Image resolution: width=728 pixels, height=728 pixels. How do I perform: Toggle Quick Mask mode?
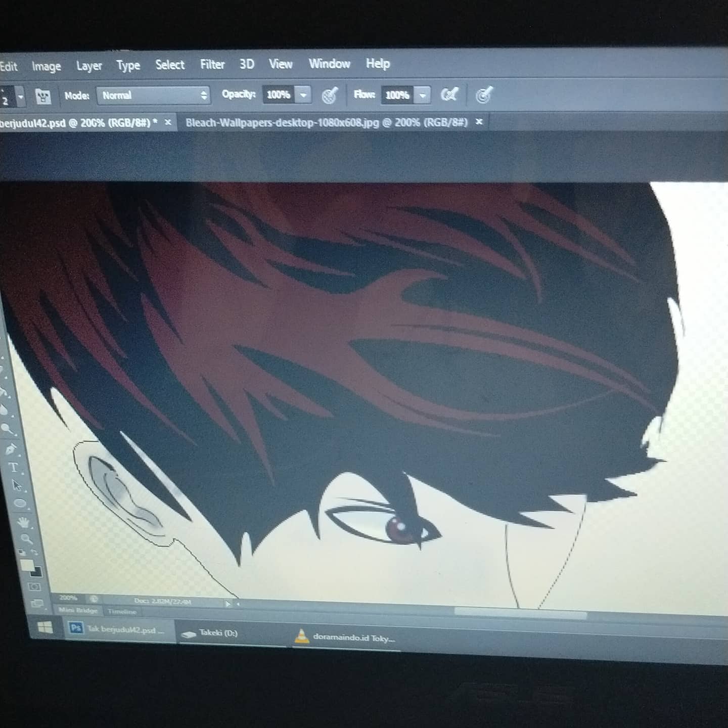tap(34, 587)
